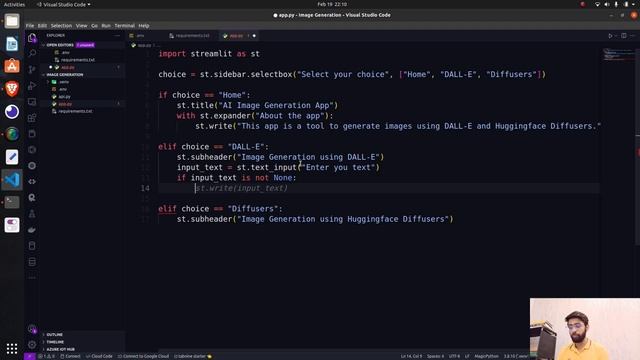Screen dimensions: 640x360
Task: Click the minimap code overview
Action: click(619, 54)
